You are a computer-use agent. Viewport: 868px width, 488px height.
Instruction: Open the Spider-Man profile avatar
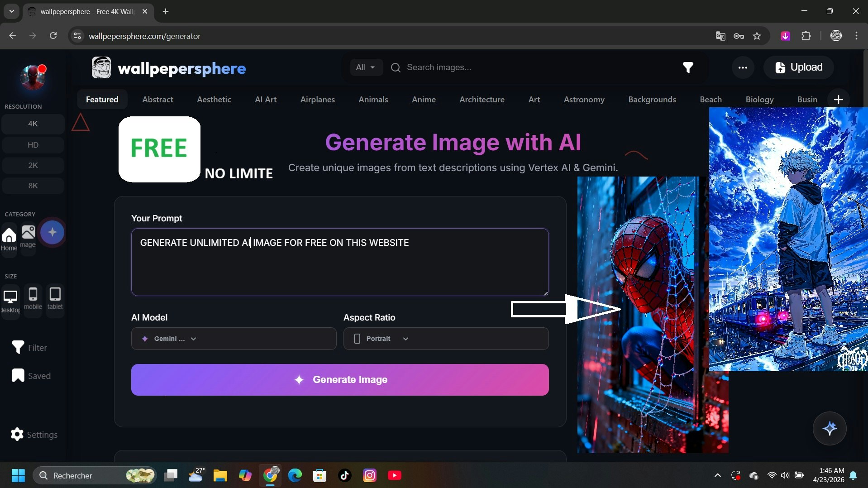(33, 77)
